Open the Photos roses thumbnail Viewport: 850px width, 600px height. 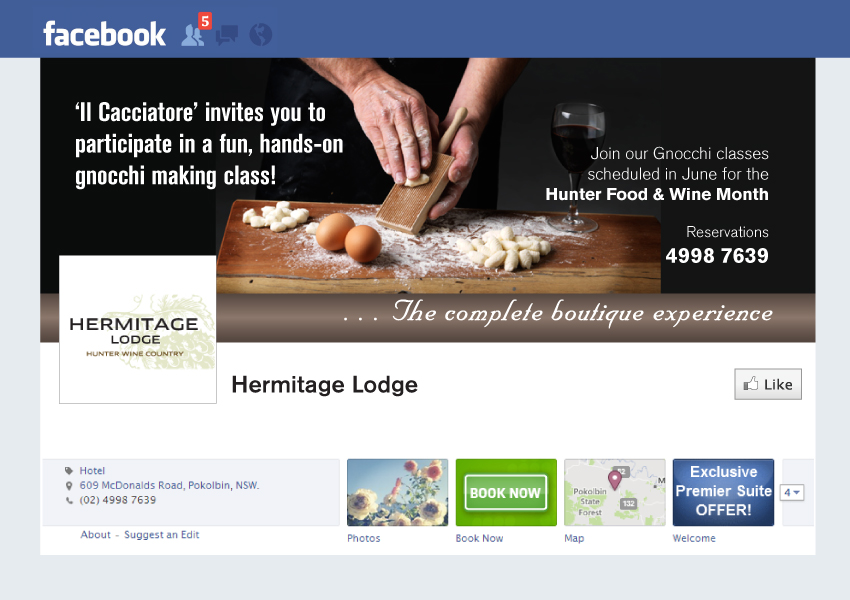(x=397, y=492)
